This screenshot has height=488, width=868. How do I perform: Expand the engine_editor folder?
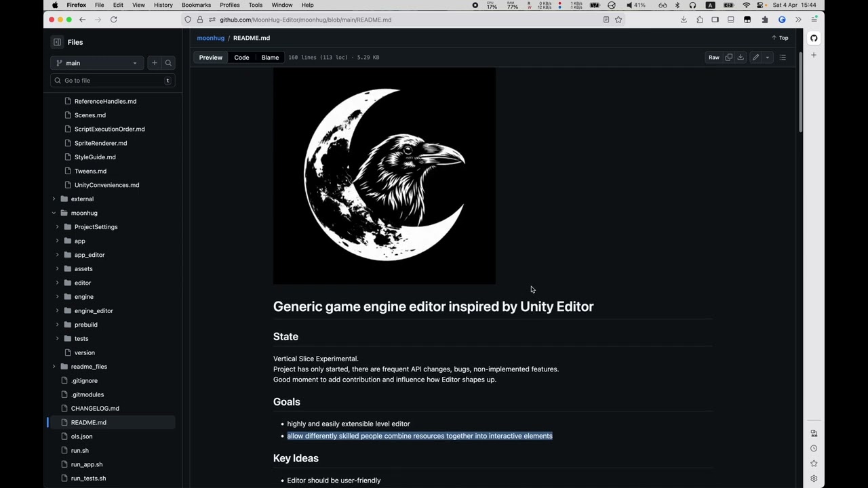click(57, 311)
